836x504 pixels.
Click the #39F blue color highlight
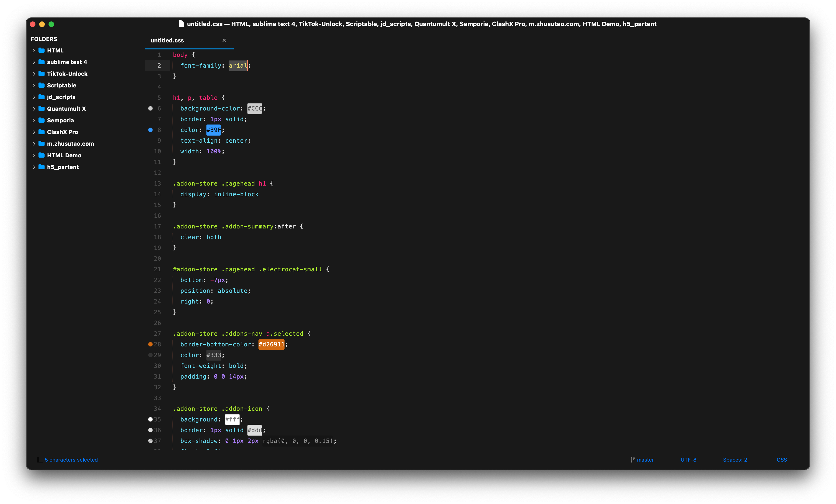click(x=213, y=130)
